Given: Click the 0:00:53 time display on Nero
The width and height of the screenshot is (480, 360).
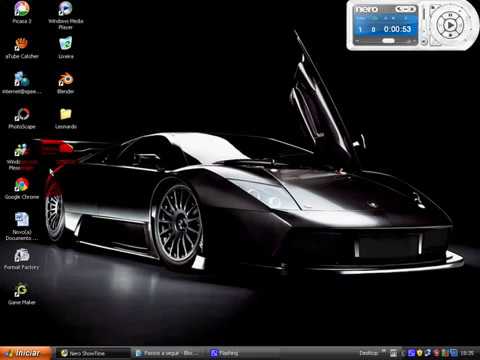Looking at the screenshot, I should (x=397, y=29).
